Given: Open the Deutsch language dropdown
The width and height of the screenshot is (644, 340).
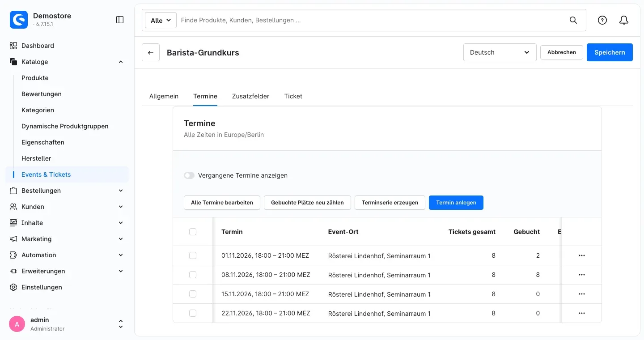Looking at the screenshot, I should [500, 52].
